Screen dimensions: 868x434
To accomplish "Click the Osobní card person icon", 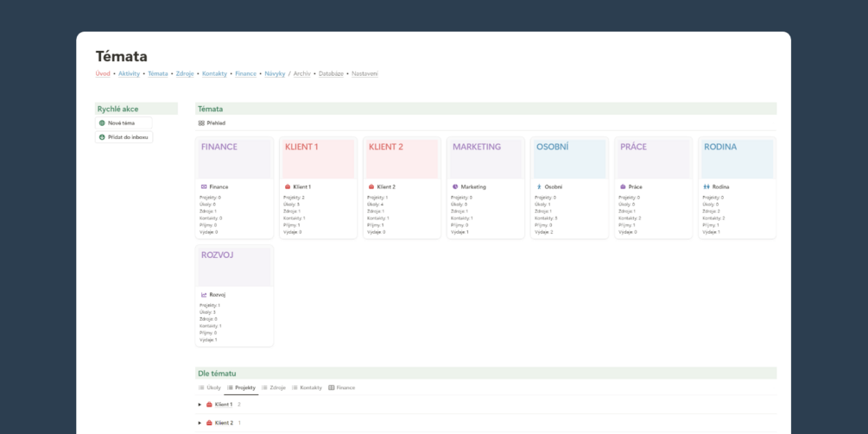I will click(539, 187).
